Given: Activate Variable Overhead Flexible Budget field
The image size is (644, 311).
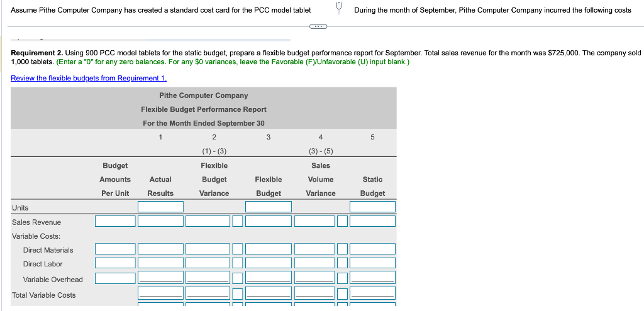Looking at the screenshot, I should pyautogui.click(x=269, y=277).
